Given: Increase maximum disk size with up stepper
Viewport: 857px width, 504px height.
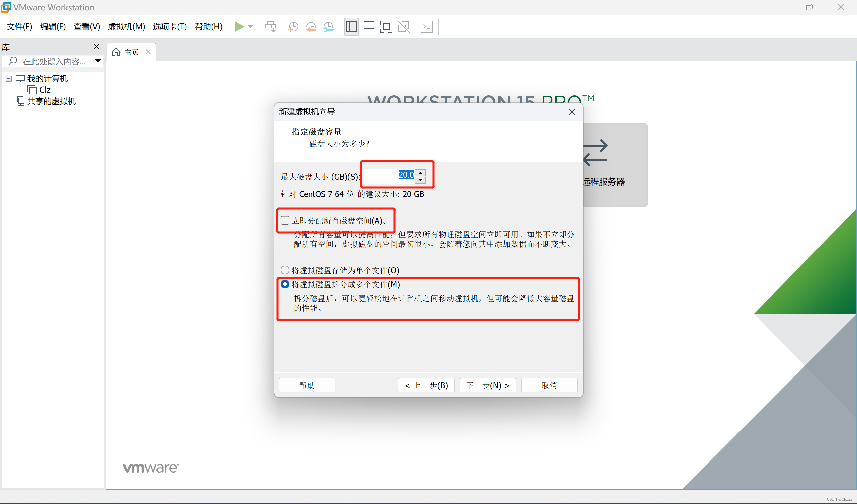Looking at the screenshot, I should [421, 172].
